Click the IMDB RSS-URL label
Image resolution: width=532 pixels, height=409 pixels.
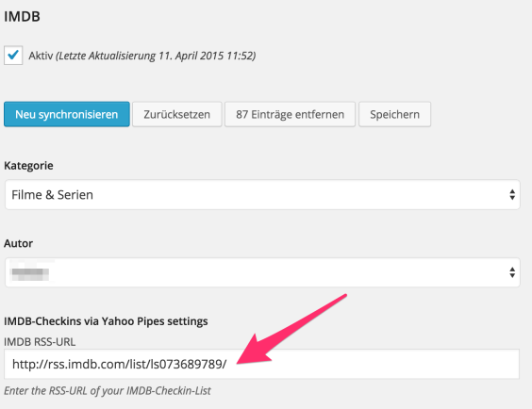(x=40, y=342)
